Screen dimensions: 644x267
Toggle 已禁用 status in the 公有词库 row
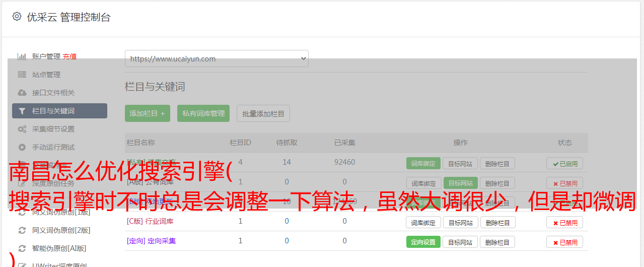(565, 183)
